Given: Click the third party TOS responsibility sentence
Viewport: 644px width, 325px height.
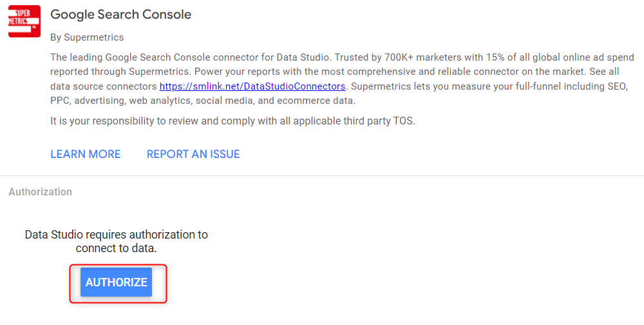Looking at the screenshot, I should pyautogui.click(x=233, y=121).
